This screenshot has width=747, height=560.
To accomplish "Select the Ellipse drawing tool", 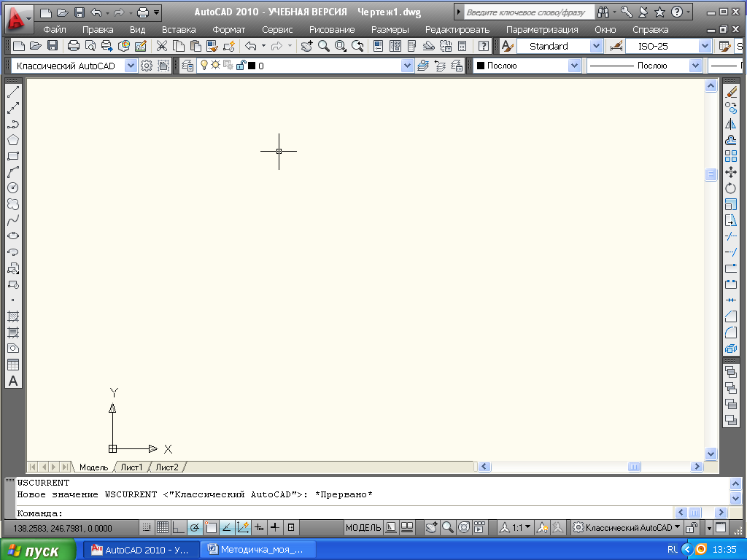I will (13, 236).
